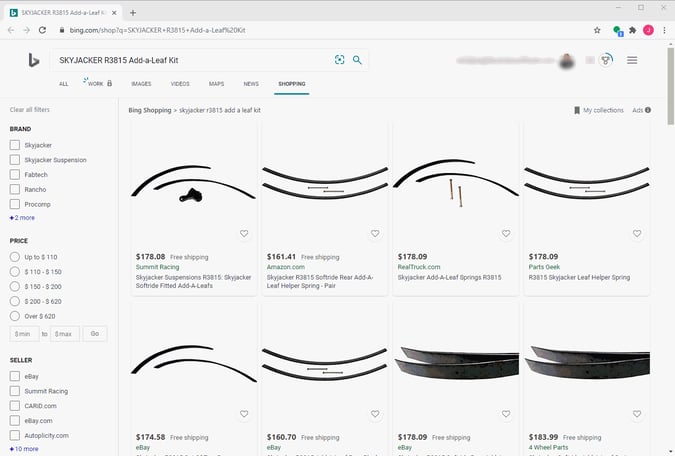Switch to the MAPS tab
This screenshot has width=675, height=456.
pos(217,84)
